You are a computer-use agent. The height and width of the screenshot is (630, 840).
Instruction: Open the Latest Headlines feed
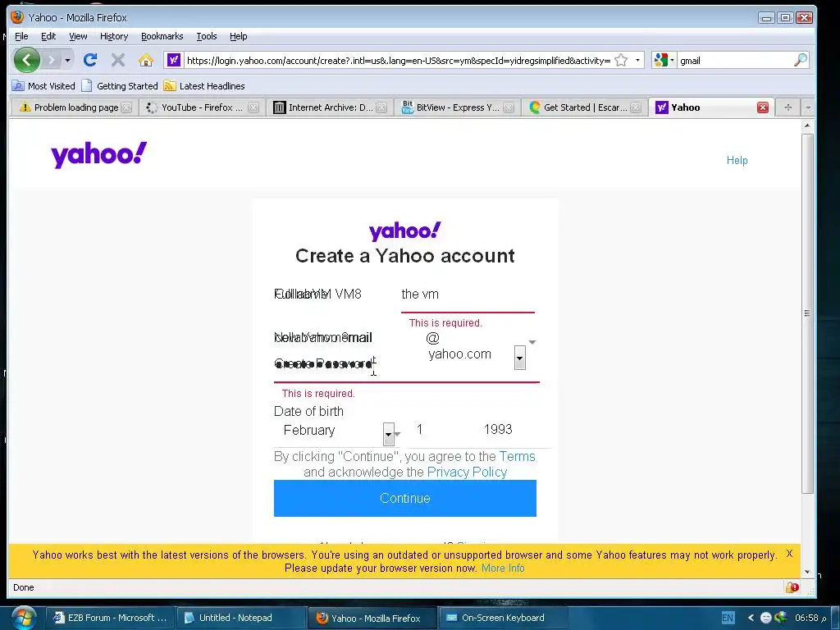click(x=204, y=85)
